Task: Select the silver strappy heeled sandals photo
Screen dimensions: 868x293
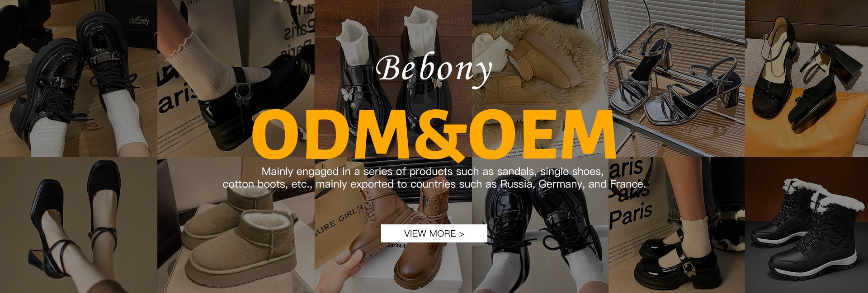Action: click(677, 79)
